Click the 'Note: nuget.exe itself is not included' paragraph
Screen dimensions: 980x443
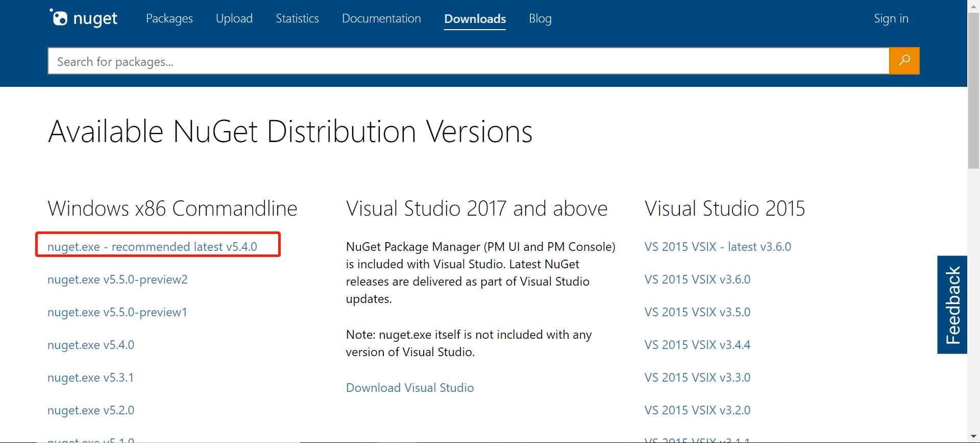[469, 343]
